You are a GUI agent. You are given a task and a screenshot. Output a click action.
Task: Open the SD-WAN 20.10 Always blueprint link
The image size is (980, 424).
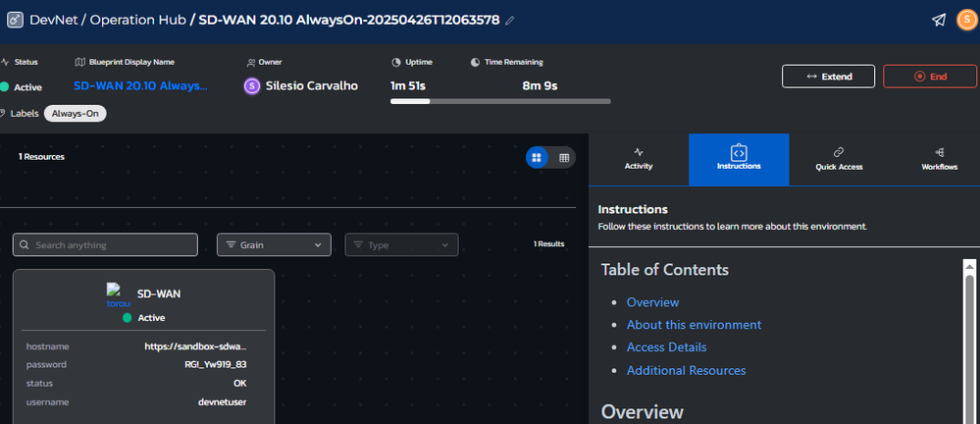pos(140,85)
